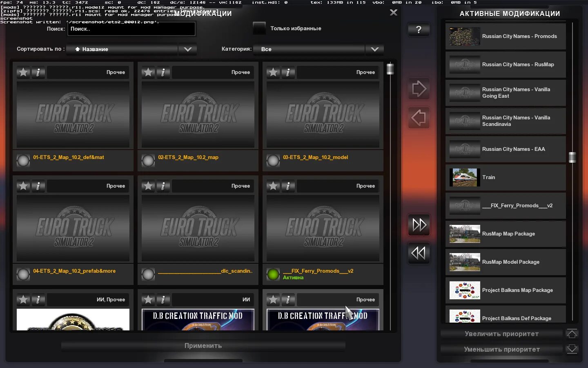Click the 02-ETS_2_Map_10.2_map thumbnail image
Screen dimensions: 588x368
[198, 114]
